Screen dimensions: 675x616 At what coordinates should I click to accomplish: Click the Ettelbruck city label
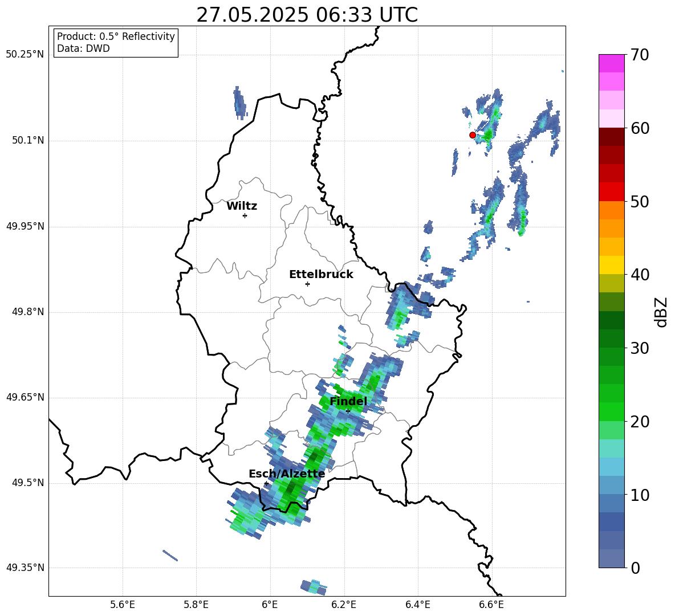point(321,275)
